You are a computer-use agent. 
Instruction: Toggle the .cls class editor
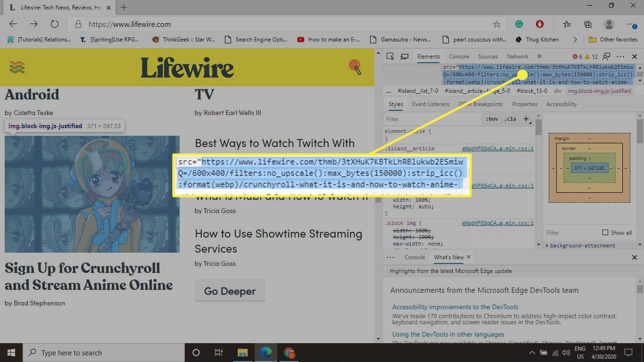coord(510,119)
